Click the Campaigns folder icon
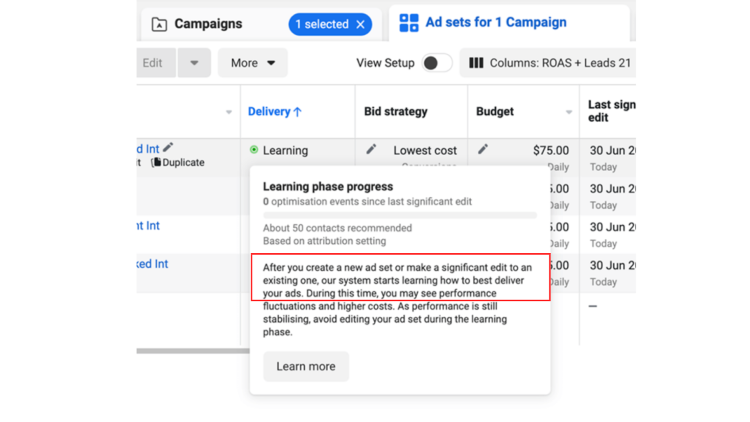Viewport: 750px width, 422px height. [x=159, y=24]
